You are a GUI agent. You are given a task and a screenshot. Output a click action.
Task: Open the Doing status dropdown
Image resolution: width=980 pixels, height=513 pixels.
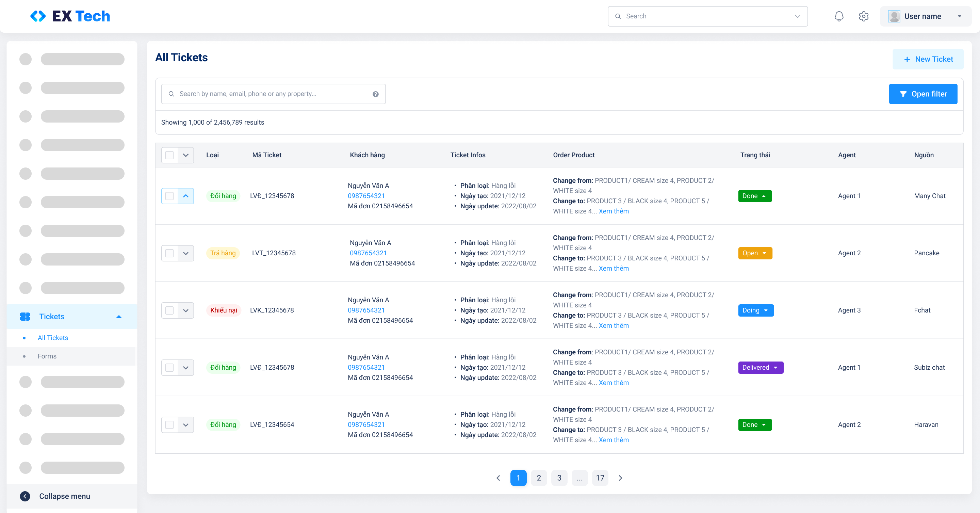pyautogui.click(x=756, y=310)
